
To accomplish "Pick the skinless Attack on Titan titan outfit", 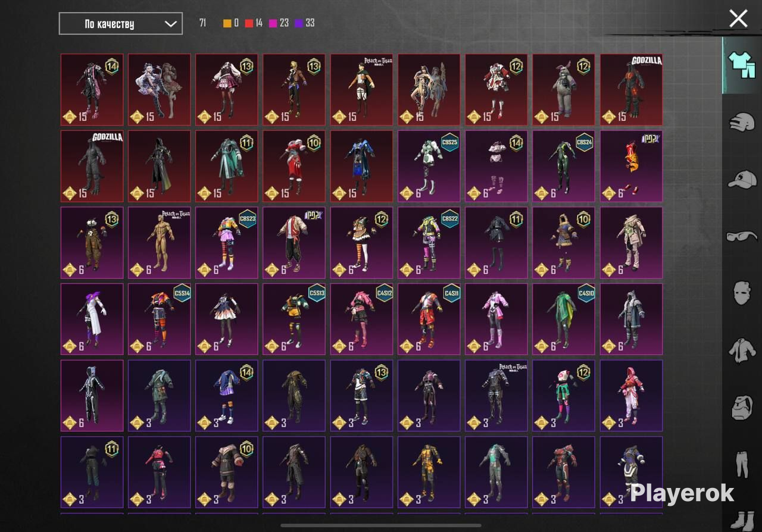I will pyautogui.click(x=160, y=243).
